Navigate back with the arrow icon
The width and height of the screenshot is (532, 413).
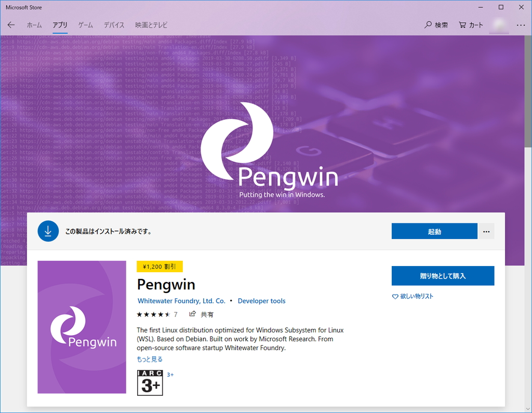coord(10,24)
